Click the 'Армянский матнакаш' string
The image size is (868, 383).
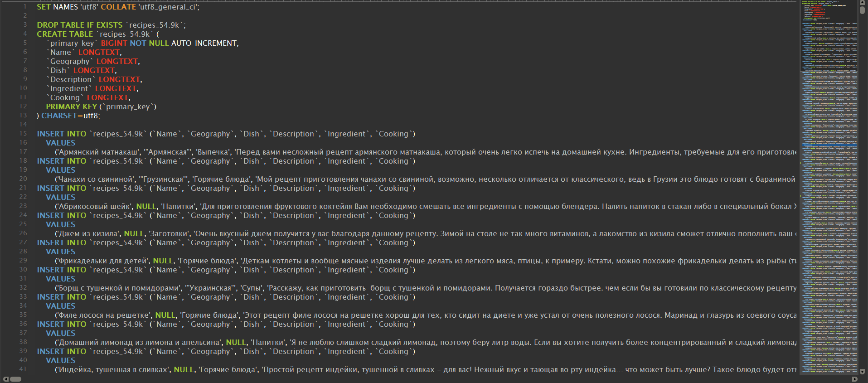point(98,152)
